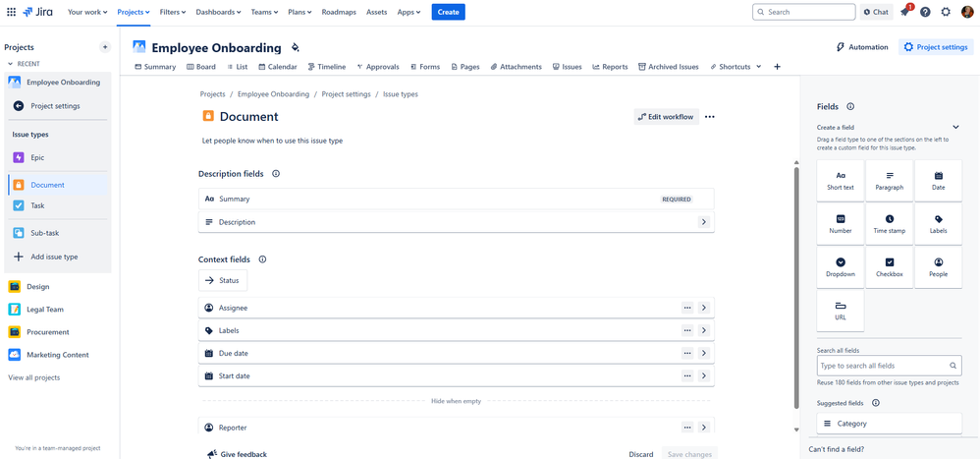Click the Fields panel info icon
The image size is (980, 459).
click(x=850, y=106)
